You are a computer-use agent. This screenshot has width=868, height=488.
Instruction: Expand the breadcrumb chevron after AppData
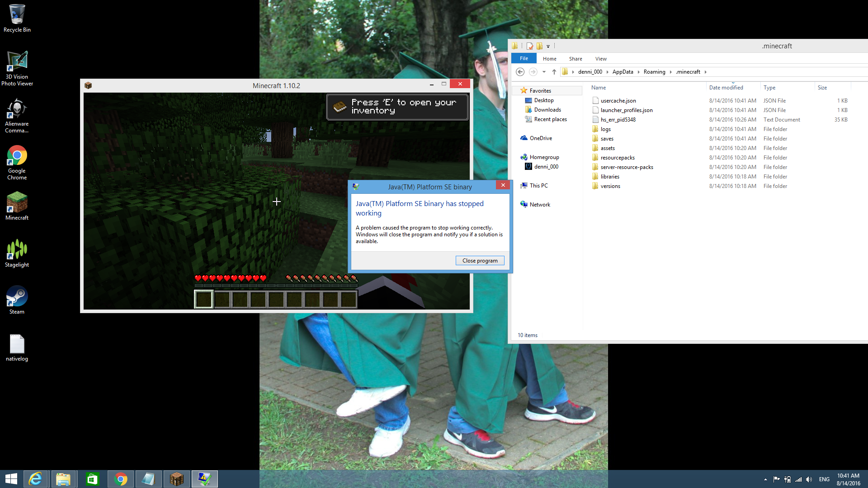[x=638, y=72]
